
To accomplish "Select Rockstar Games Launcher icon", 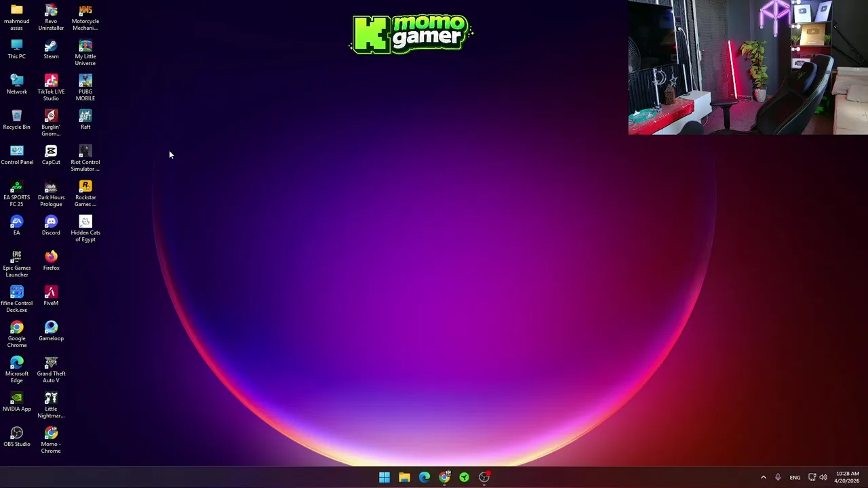I will tap(85, 194).
